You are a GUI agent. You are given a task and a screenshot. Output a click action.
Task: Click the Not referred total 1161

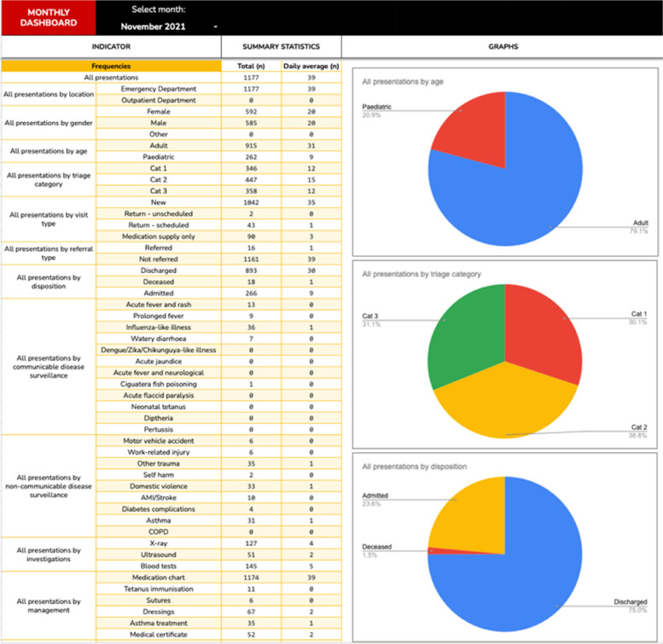pos(251,259)
